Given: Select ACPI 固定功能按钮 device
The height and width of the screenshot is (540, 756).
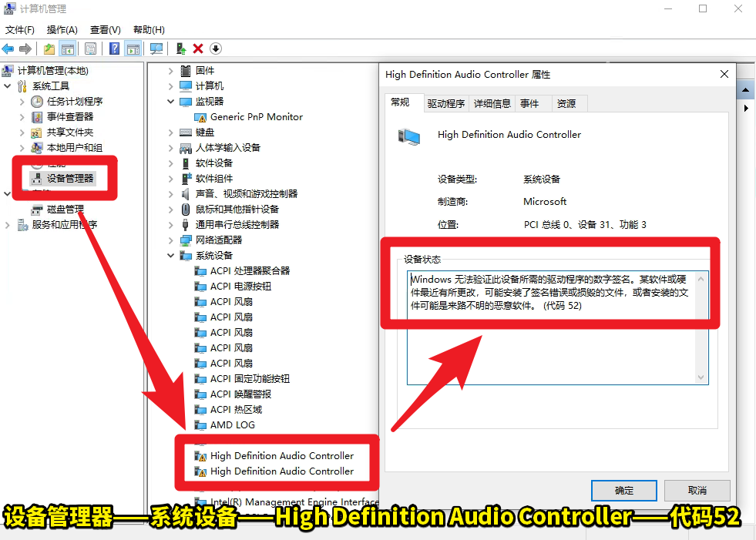Looking at the screenshot, I should point(250,379).
